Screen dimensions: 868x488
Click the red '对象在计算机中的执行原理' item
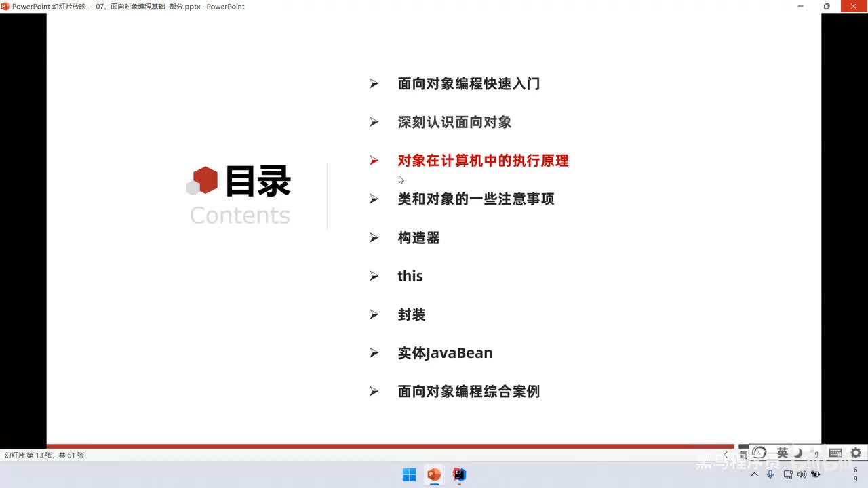tap(483, 161)
